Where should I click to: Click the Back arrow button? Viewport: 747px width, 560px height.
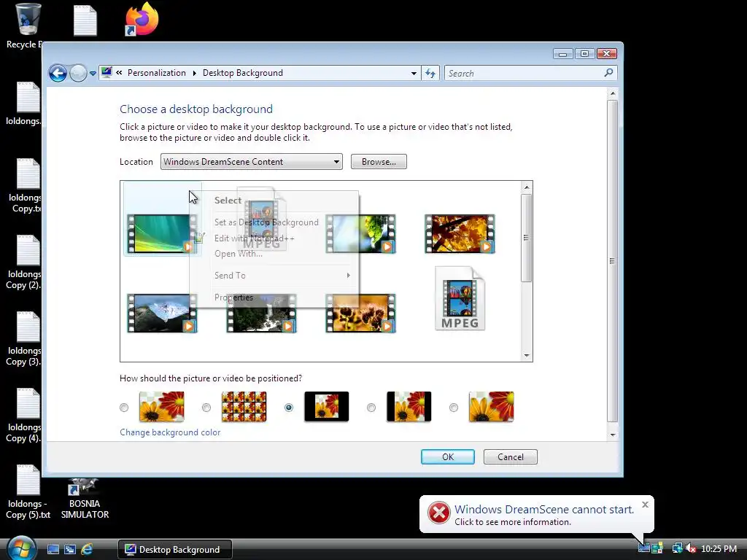click(58, 74)
